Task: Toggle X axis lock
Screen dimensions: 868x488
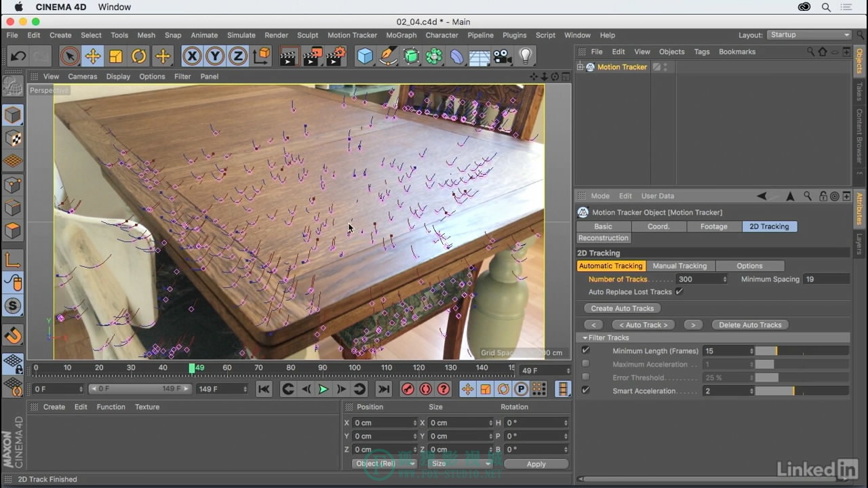Action: (192, 56)
